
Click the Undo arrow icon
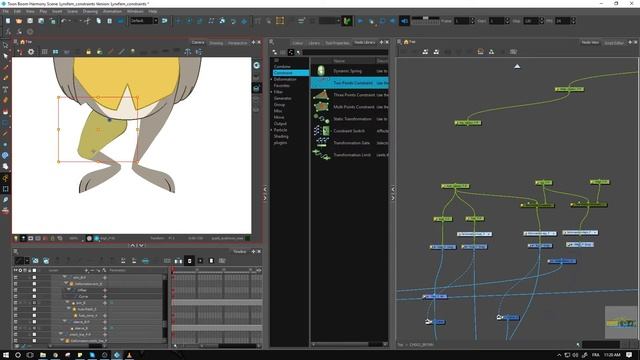coord(63,21)
